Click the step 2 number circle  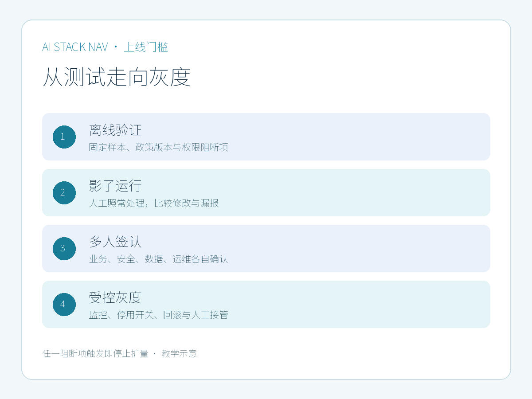pyautogui.click(x=64, y=192)
